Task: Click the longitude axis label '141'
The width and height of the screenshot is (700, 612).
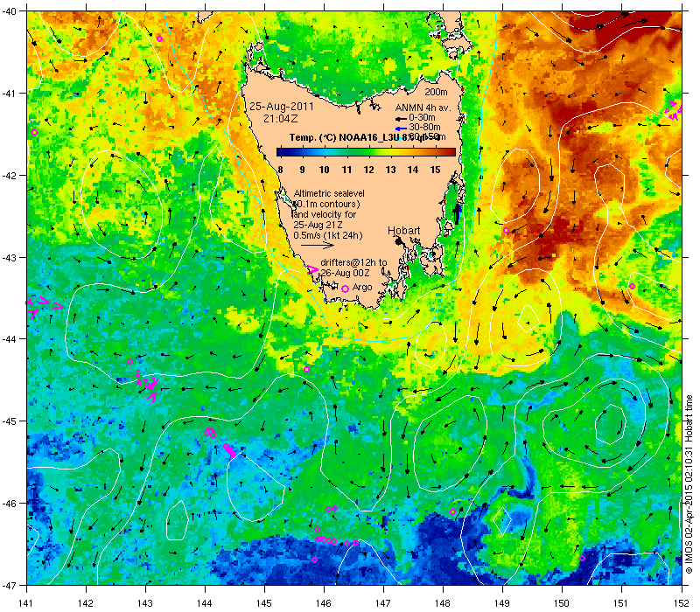Action: point(26,603)
